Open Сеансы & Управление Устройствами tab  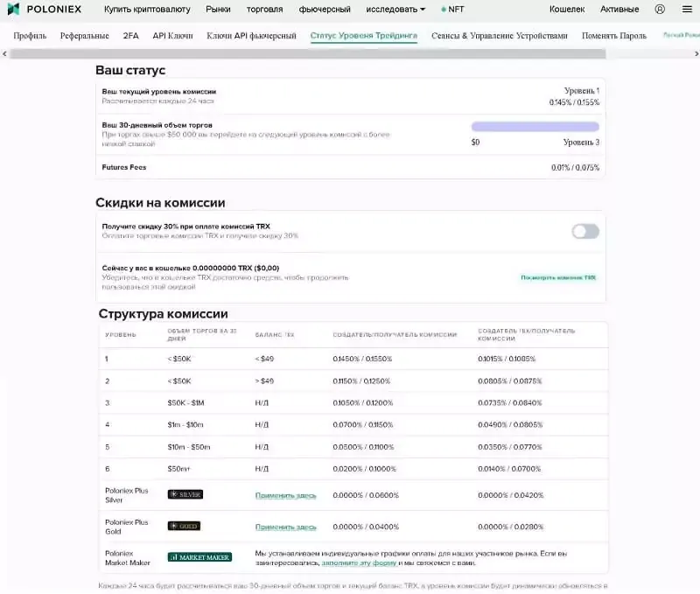pyautogui.click(x=500, y=36)
